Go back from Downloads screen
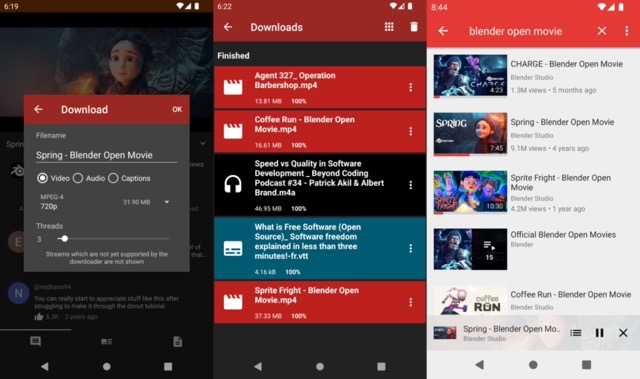 (228, 27)
